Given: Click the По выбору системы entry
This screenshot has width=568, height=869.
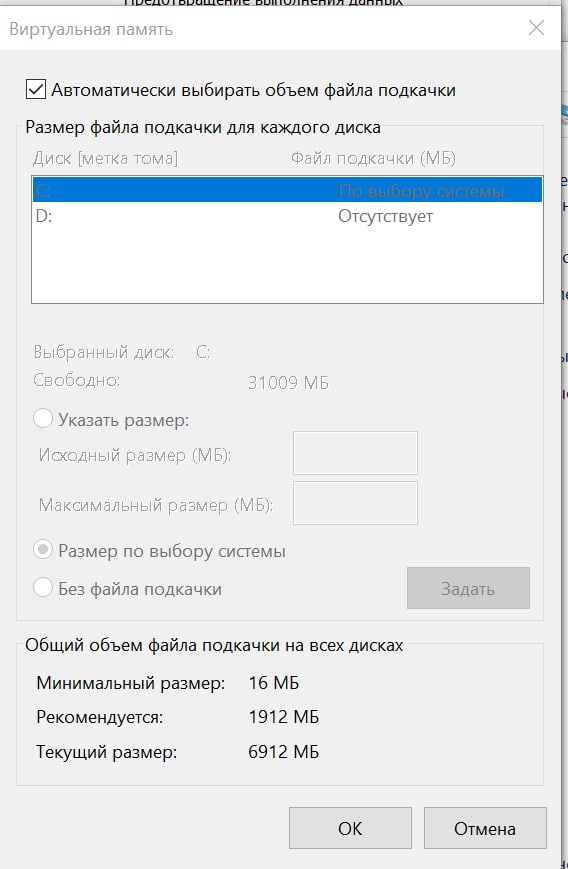Looking at the screenshot, I should point(421,191).
